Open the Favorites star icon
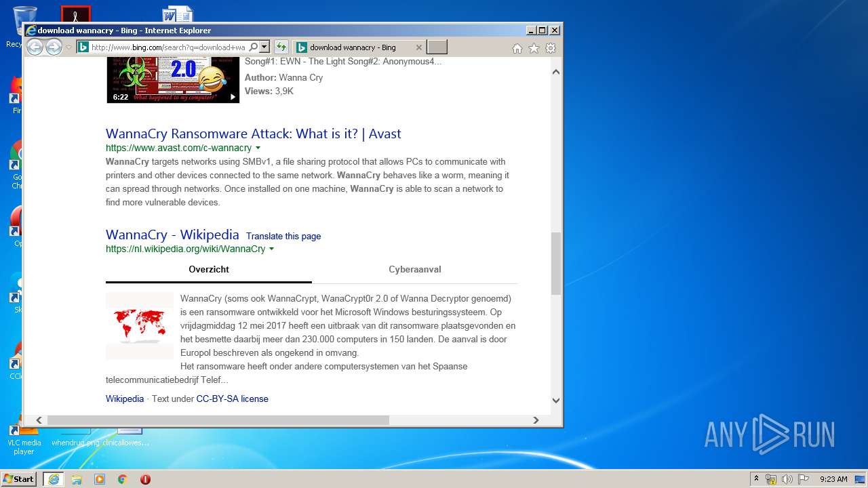This screenshot has width=868, height=488. [x=534, y=48]
